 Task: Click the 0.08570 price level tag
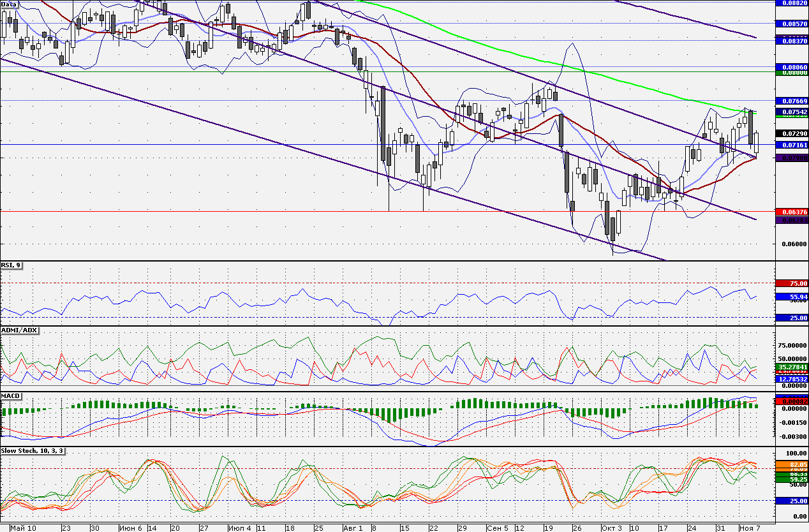[x=792, y=23]
